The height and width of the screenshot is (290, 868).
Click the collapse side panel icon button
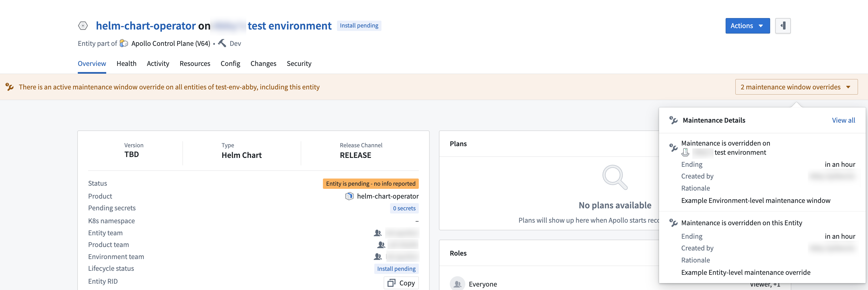coord(783,26)
